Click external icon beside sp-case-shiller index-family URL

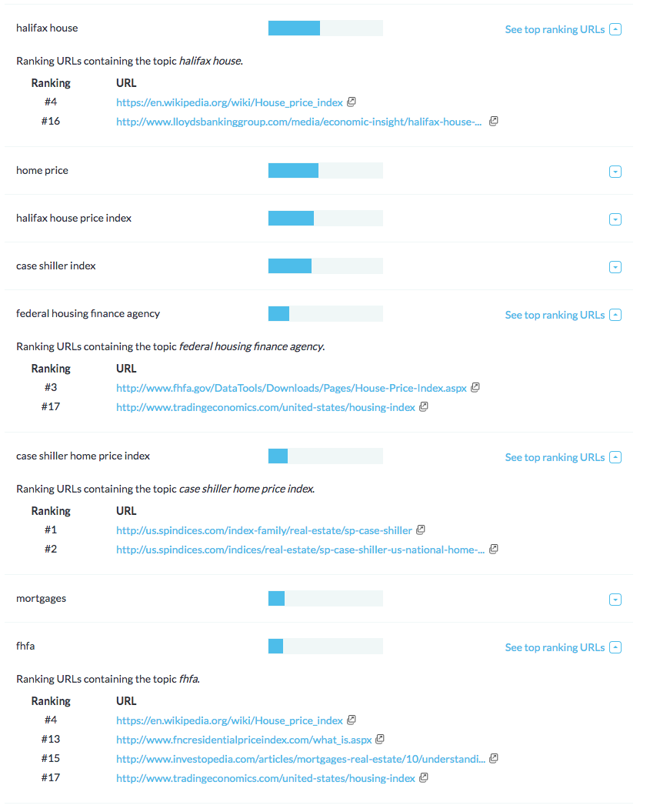[421, 530]
